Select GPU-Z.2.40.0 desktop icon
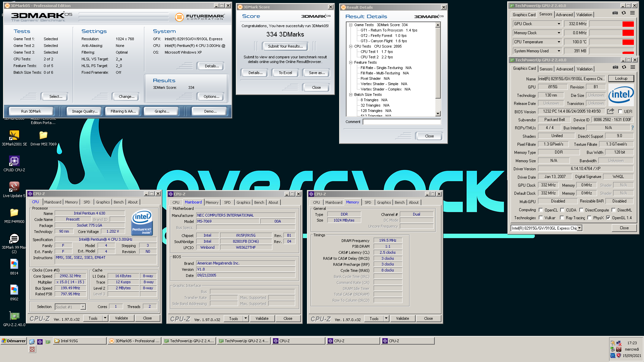The height and width of the screenshot is (362, 644). pyautogui.click(x=14, y=319)
